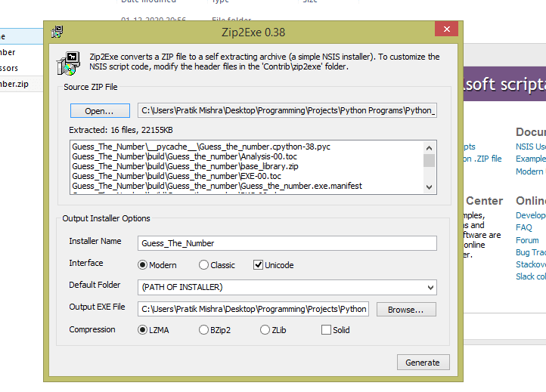The height and width of the screenshot is (392, 546).
Task: Click the Extracted: 16 files status text
Action: (121, 130)
